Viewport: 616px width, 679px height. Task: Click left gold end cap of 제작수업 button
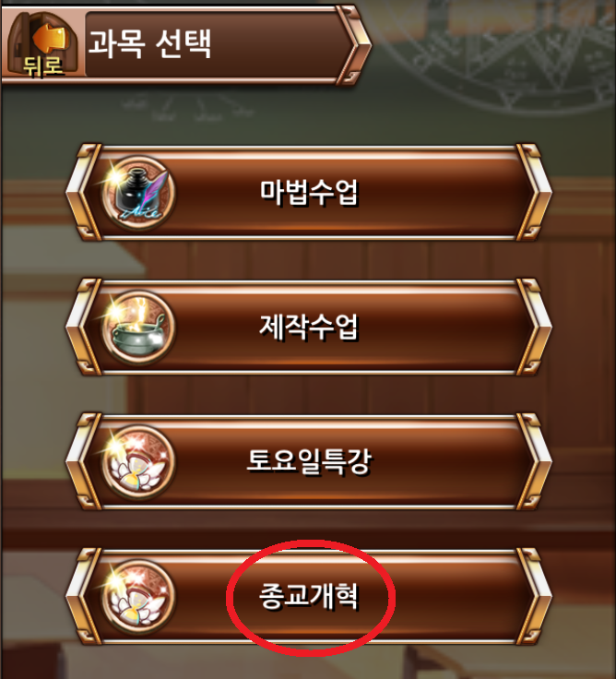click(83, 327)
